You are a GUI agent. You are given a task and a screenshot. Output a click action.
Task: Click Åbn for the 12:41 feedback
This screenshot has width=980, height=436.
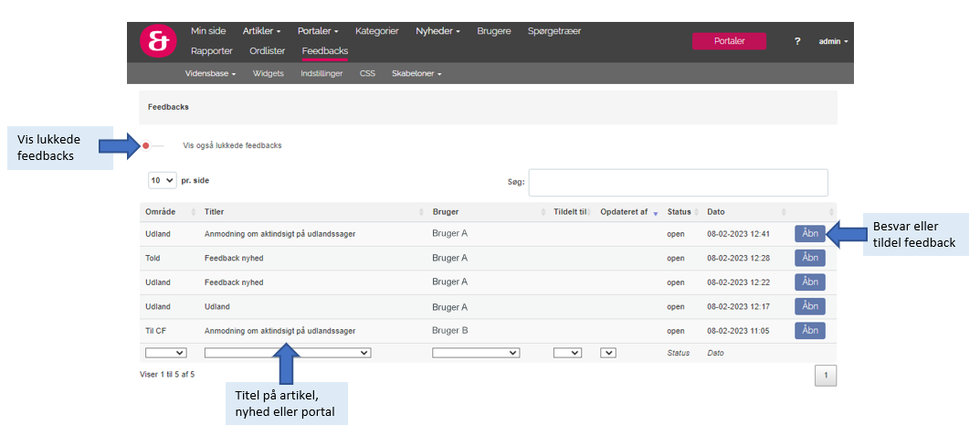pos(810,233)
